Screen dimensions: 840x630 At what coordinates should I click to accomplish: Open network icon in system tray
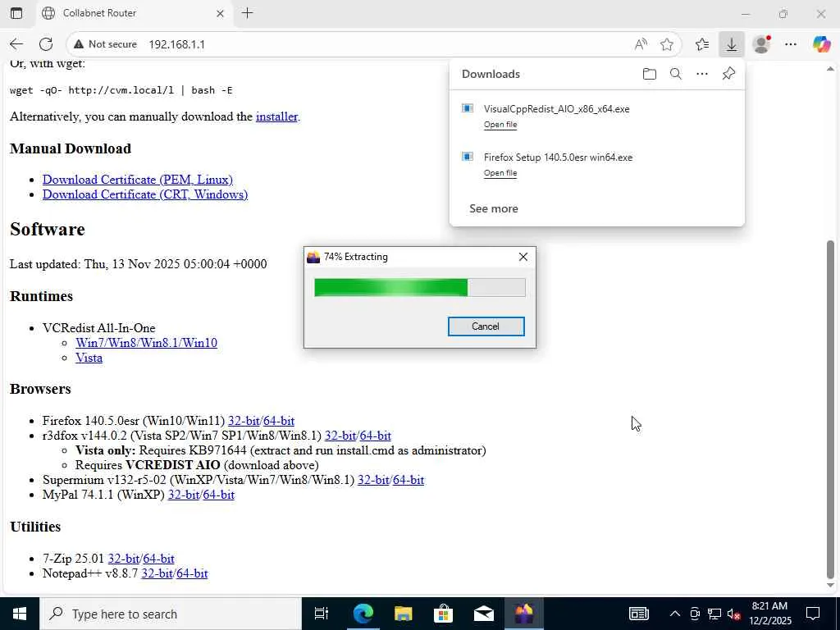[x=714, y=614]
